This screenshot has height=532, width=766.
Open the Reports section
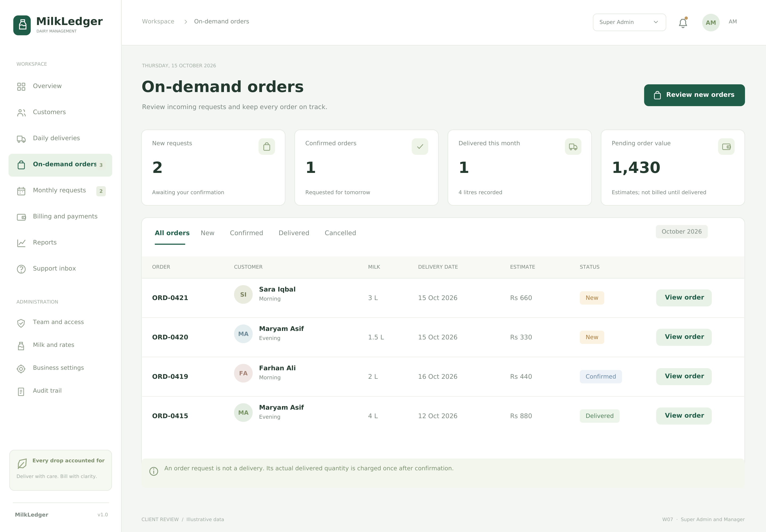click(60, 243)
